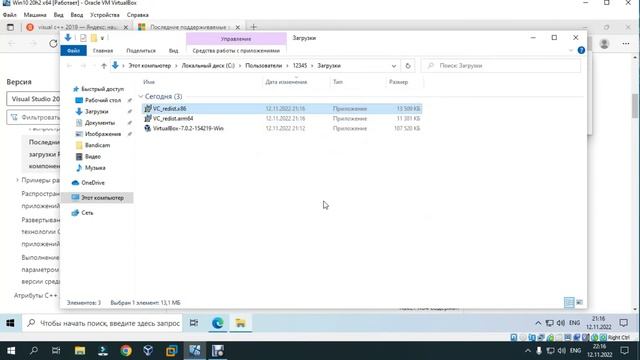Open Explorer ribbon tab Средства работы с приложениями
This screenshot has height=360, width=640.
tap(236, 51)
